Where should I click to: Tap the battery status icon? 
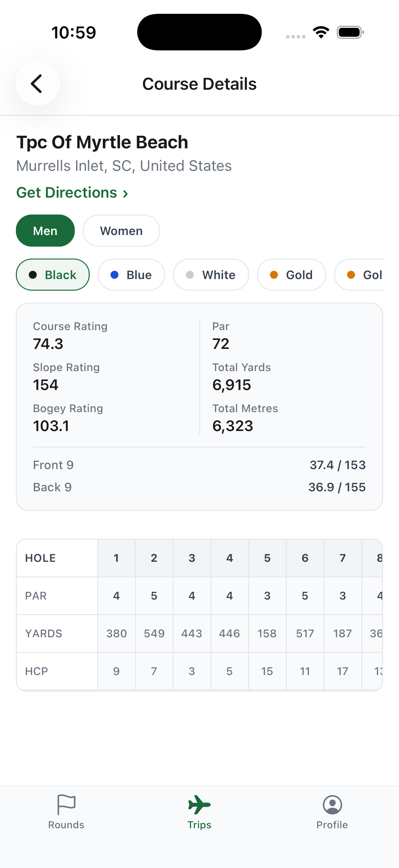point(350,32)
